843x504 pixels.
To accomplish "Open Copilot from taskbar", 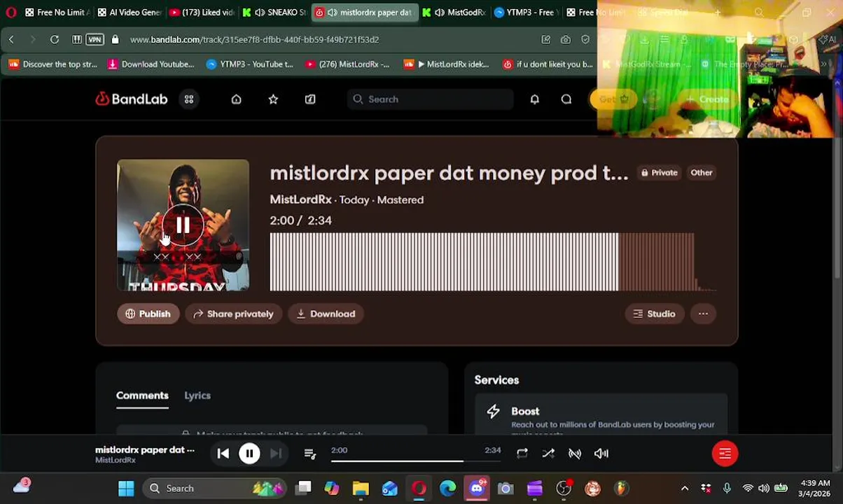I will coord(332,488).
